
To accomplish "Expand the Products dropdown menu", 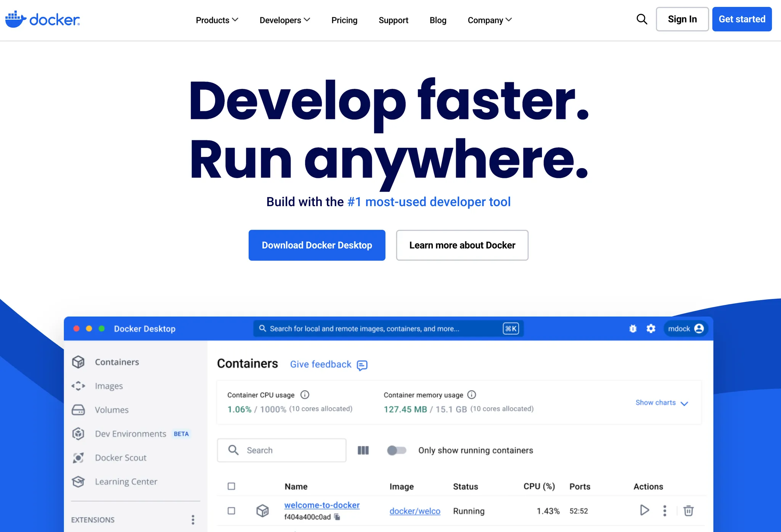I will click(x=217, y=20).
